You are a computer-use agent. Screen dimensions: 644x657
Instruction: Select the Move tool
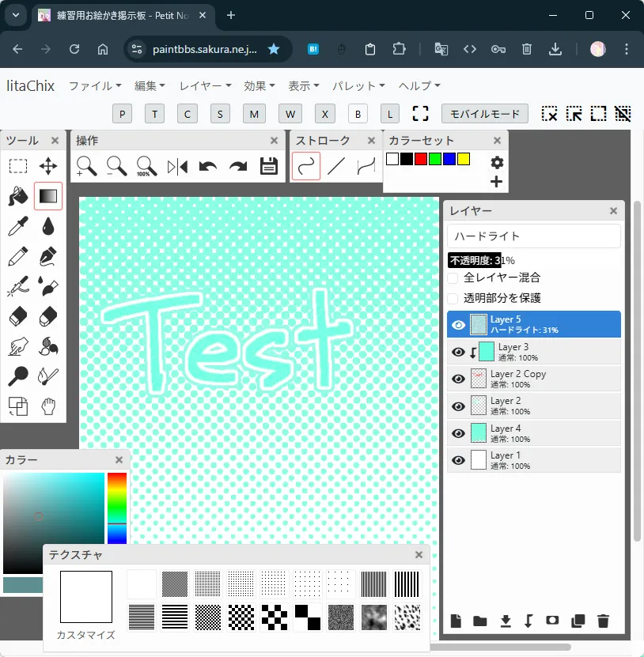[48, 166]
